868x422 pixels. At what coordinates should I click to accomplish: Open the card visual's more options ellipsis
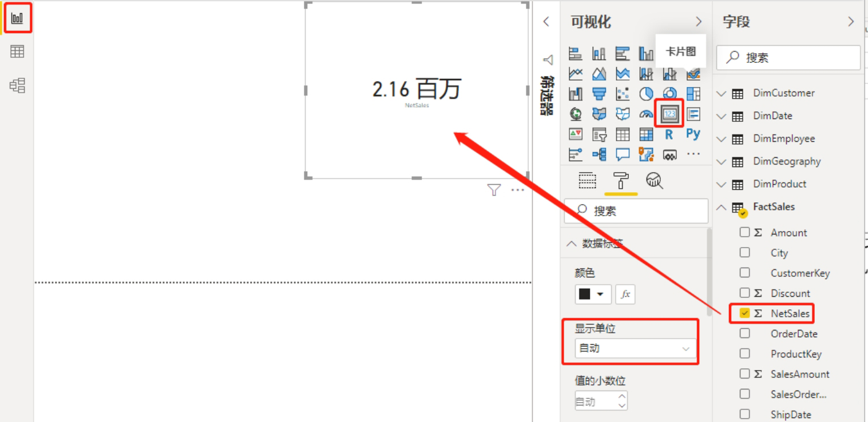(x=518, y=190)
